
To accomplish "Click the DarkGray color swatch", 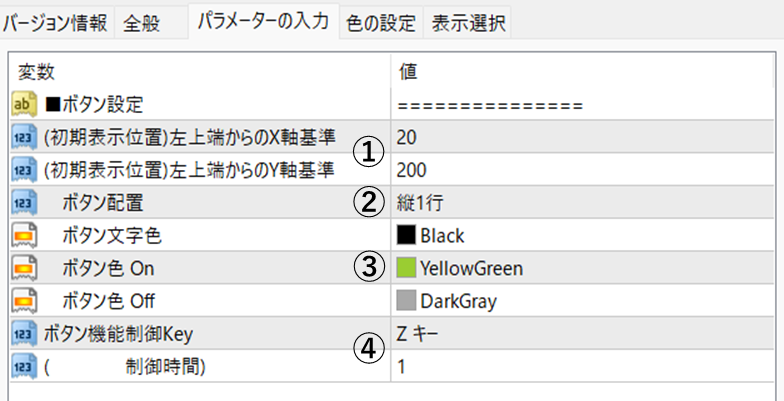I will pyautogui.click(x=406, y=301).
